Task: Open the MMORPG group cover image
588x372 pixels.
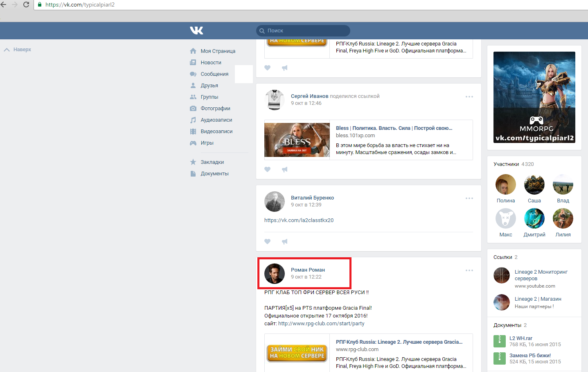Action: [x=534, y=98]
